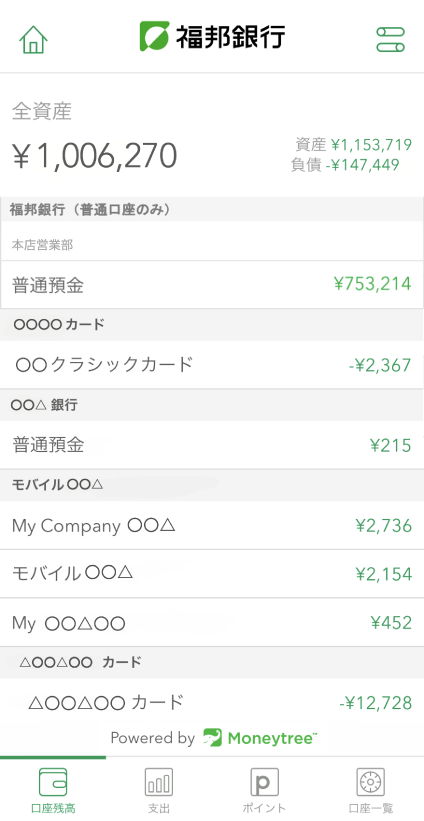This screenshot has height=821, width=424.
Task: Open the 支出 bar chart icon
Action: coord(159,782)
